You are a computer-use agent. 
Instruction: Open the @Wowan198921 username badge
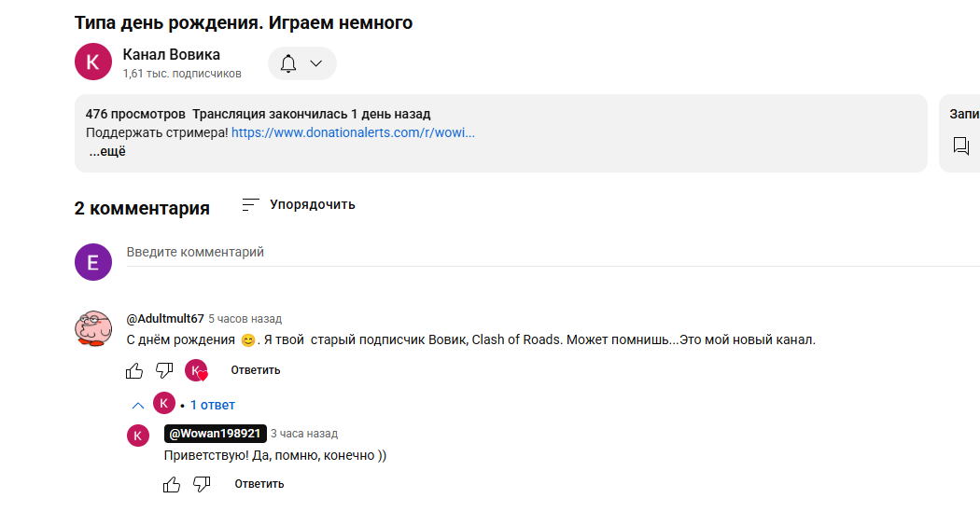pyautogui.click(x=215, y=434)
